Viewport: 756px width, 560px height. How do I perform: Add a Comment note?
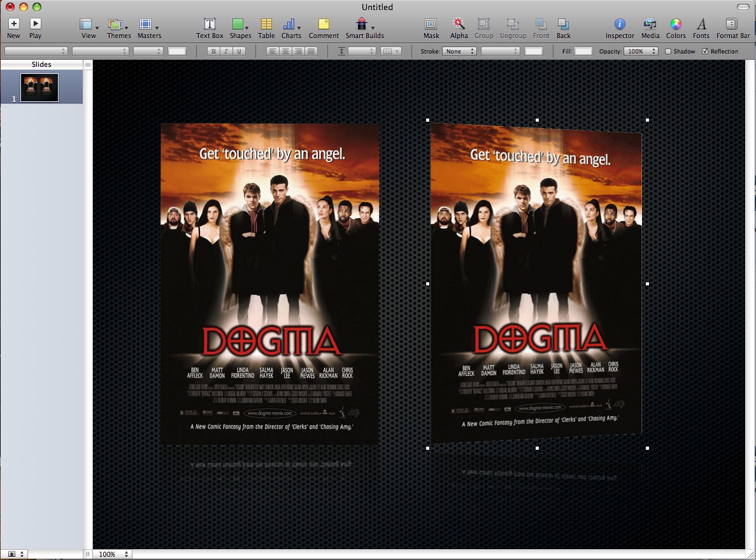pyautogui.click(x=324, y=29)
